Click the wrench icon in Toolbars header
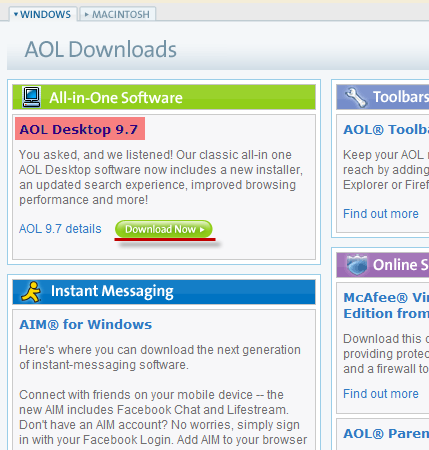Screen dimensions: 429x450 [356, 97]
